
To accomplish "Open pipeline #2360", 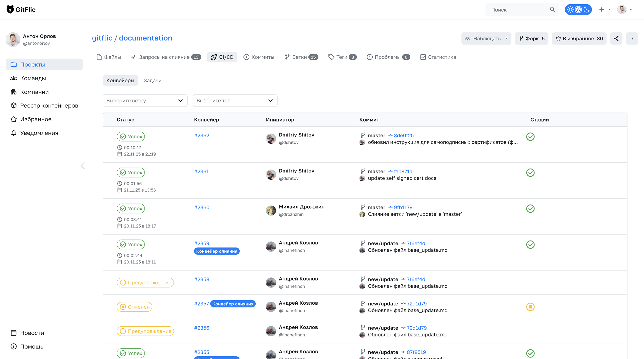I will point(201,207).
